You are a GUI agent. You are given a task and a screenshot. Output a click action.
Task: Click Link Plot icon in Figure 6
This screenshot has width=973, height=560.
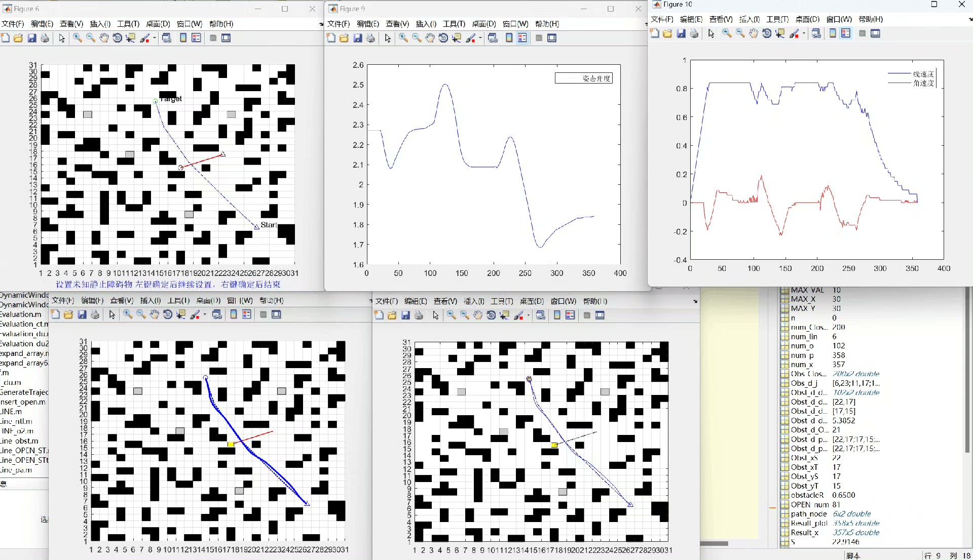pos(167,38)
